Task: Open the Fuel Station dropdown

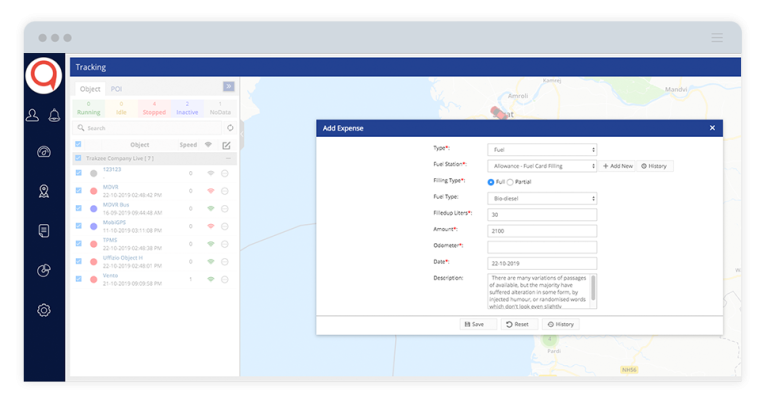Action: tap(541, 165)
